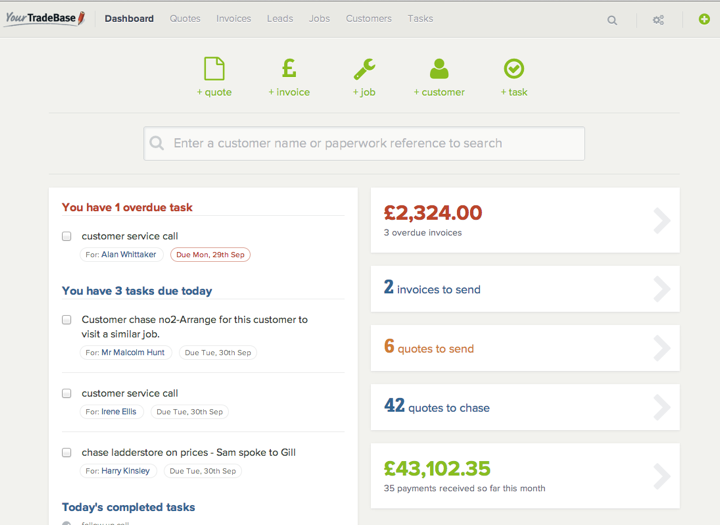Open the Tasks tab
This screenshot has width=720, height=525.
coord(420,19)
